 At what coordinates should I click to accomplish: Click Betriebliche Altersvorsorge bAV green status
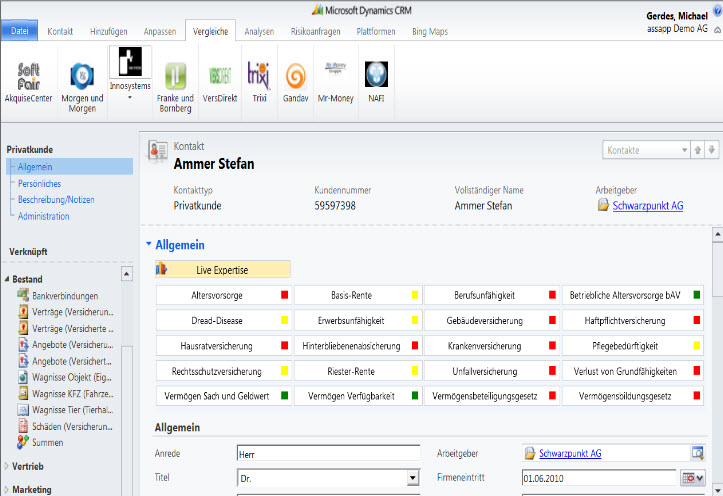(633, 295)
